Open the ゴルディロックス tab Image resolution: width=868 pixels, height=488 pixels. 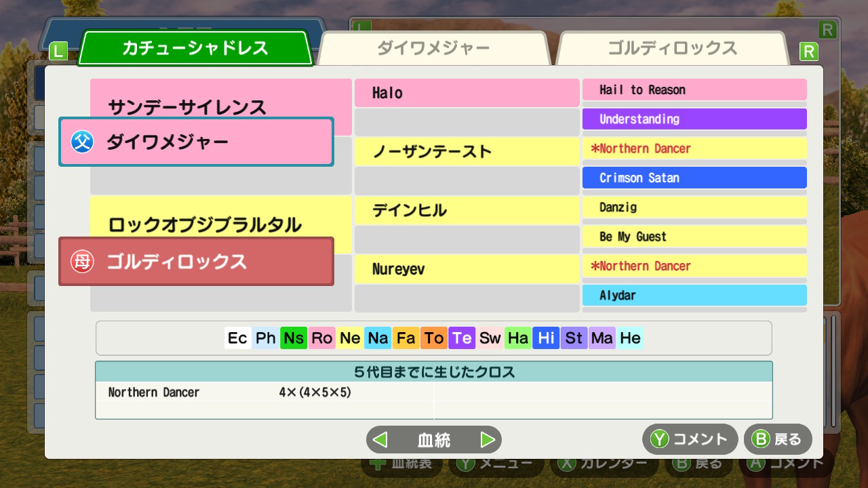click(x=672, y=48)
